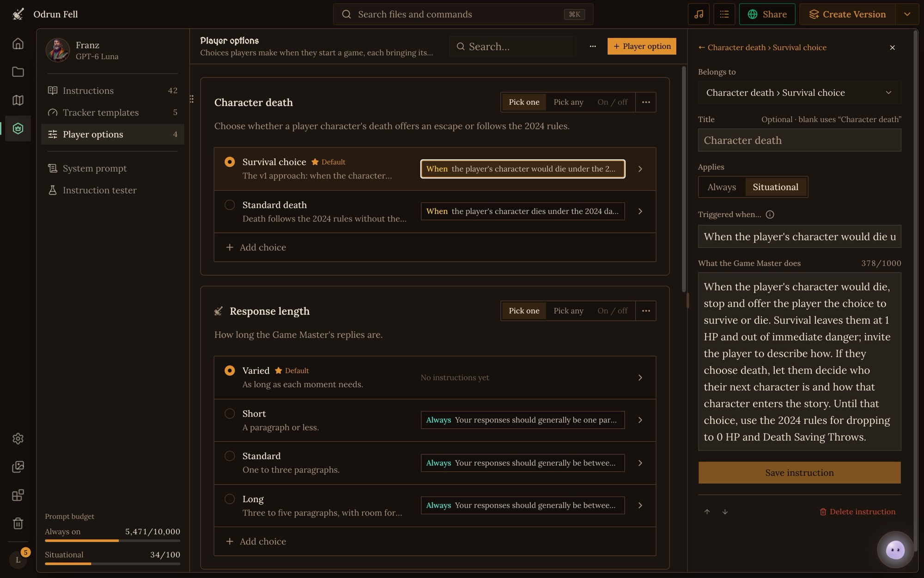
Task: Move the instruction up with the arrow
Action: click(707, 512)
